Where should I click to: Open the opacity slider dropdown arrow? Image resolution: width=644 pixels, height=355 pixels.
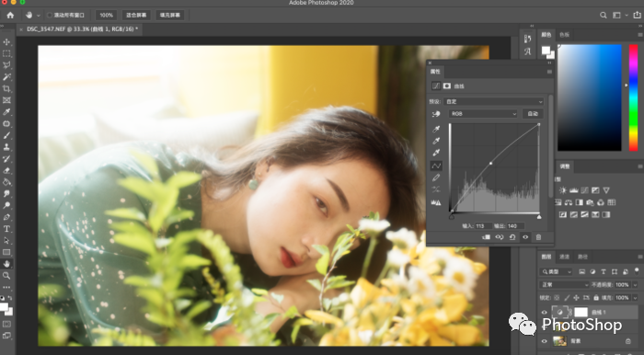point(636,285)
